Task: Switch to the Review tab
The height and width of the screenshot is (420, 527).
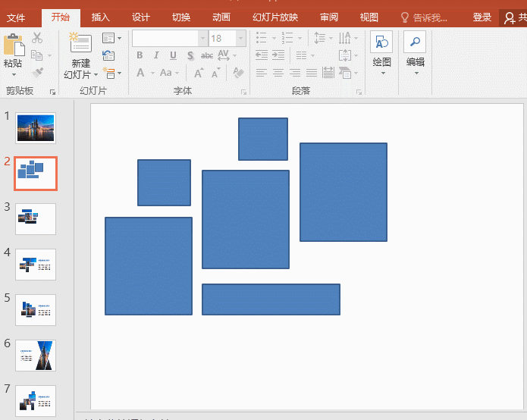Action: click(x=329, y=17)
